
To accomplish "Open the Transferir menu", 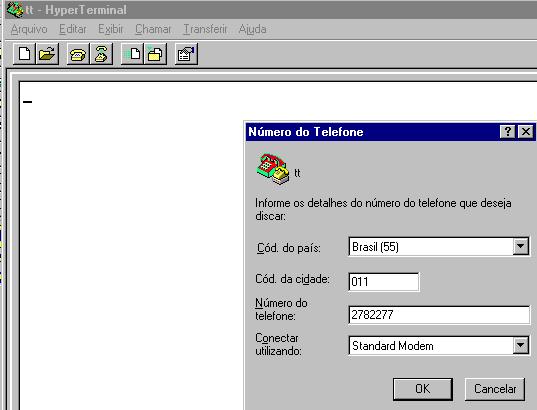I will [x=205, y=29].
